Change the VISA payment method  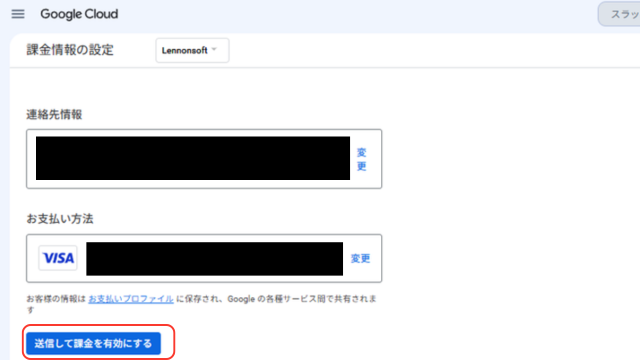tap(360, 258)
